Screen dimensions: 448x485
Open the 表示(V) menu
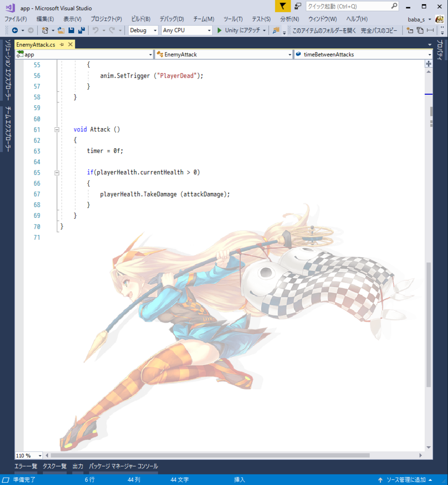(x=72, y=19)
